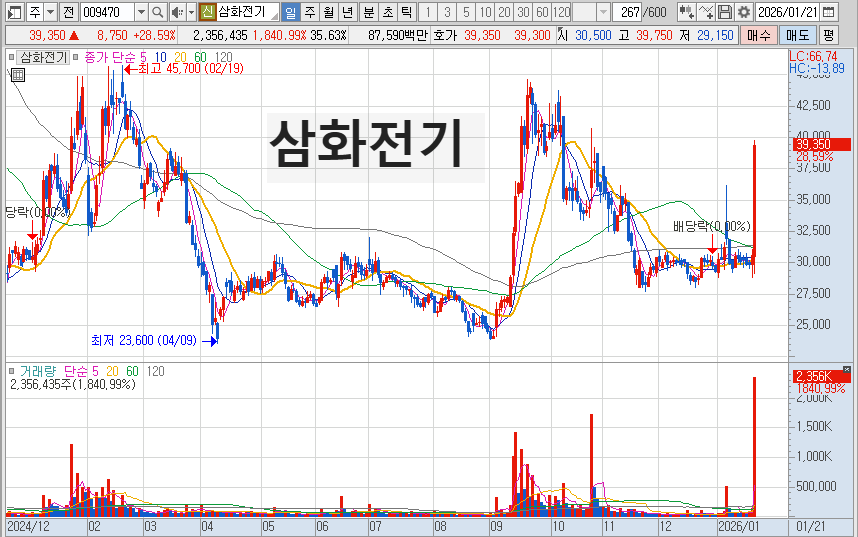Select interval 1 button
Viewport: 858px width, 537px height.
(428, 11)
